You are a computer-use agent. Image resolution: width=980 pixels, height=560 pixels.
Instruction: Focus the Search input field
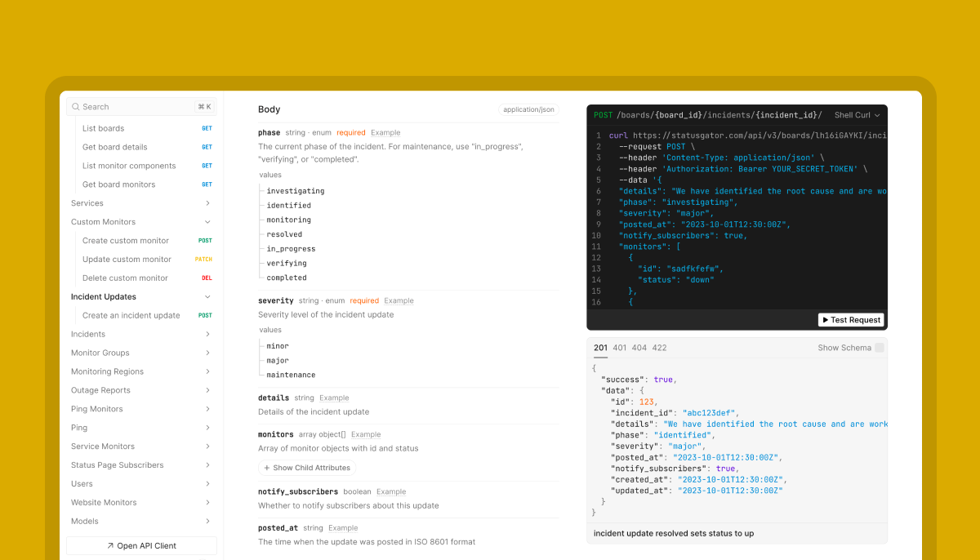coord(141,107)
